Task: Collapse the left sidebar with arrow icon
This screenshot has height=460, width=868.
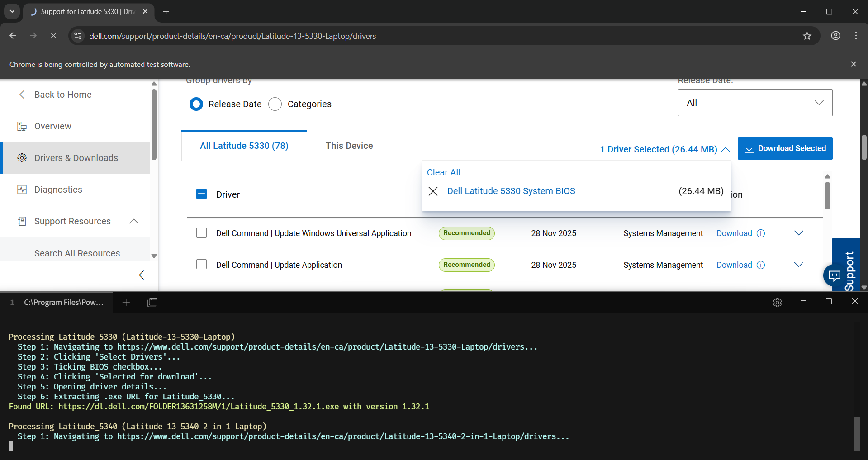Action: click(142, 275)
